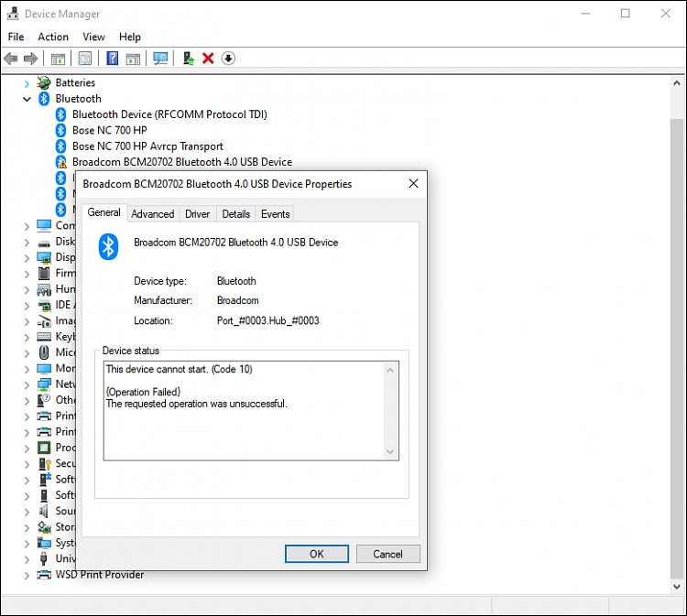Switch to the Advanced tab
This screenshot has height=616, width=687.
pos(152,214)
